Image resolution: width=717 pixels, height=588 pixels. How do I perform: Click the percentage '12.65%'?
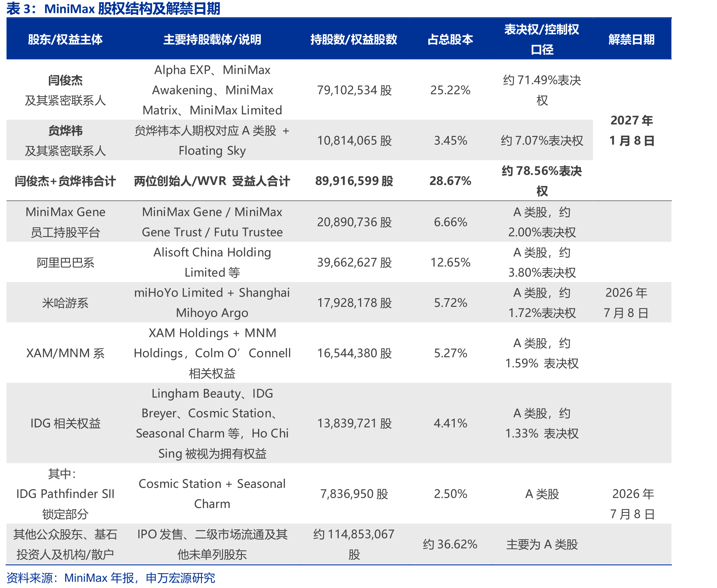pyautogui.click(x=450, y=263)
